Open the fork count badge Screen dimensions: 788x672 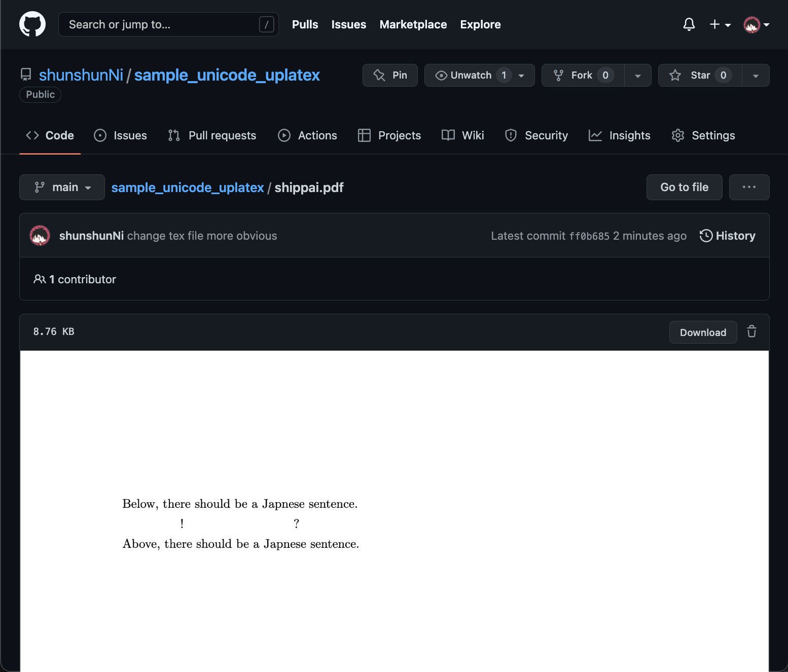[605, 75]
